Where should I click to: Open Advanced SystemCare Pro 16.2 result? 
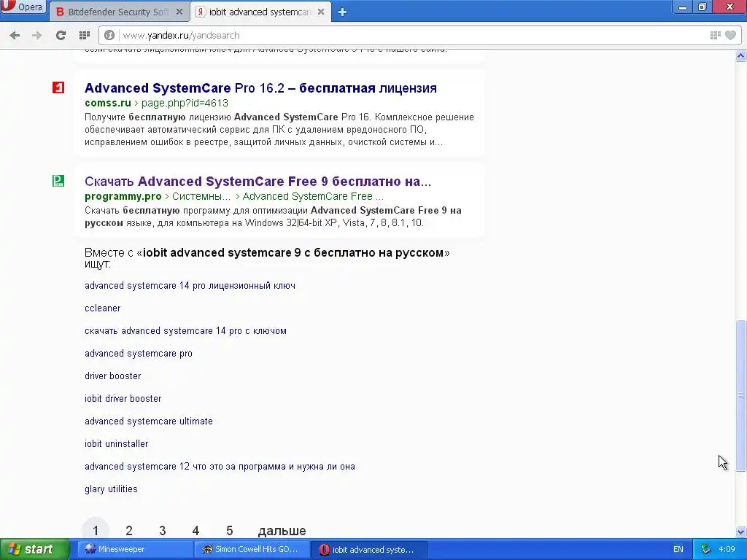260,88
